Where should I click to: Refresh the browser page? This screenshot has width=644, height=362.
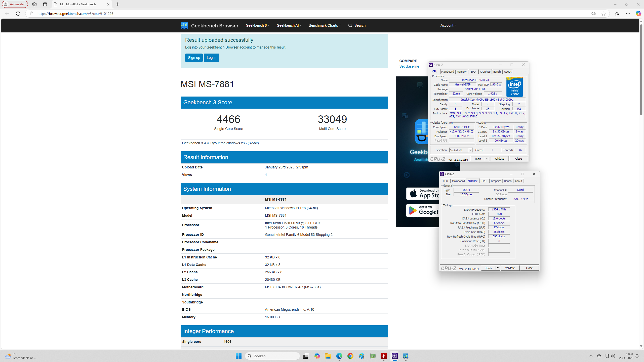click(18, 14)
